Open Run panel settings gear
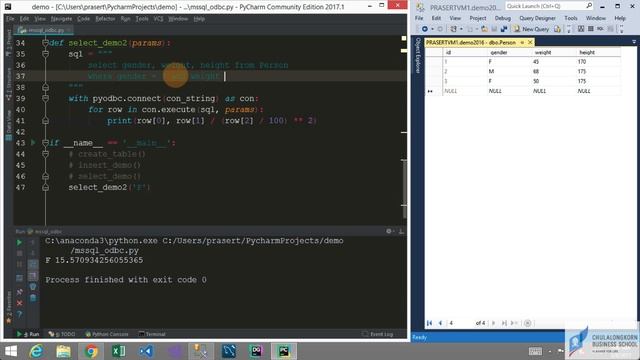640x360 pixels. 389,231
